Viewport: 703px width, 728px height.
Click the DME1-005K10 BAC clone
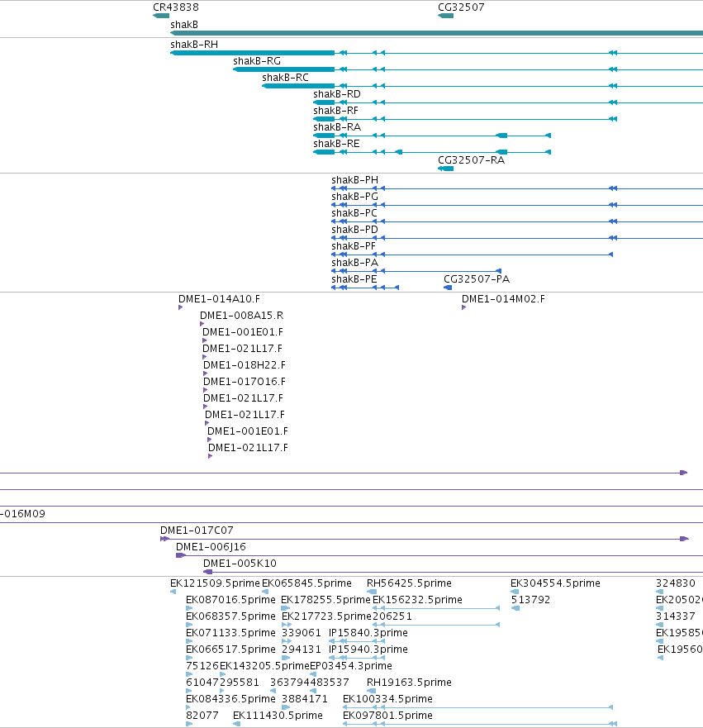[x=453, y=573]
